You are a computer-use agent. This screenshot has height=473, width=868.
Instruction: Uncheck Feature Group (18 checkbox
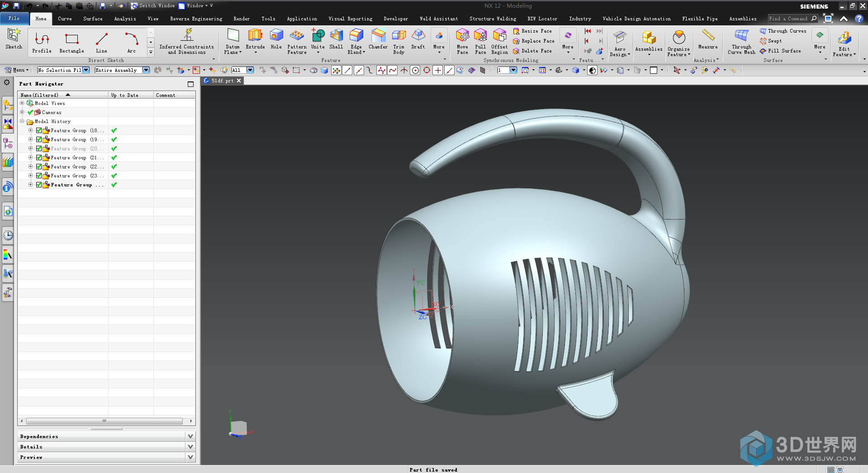click(39, 130)
